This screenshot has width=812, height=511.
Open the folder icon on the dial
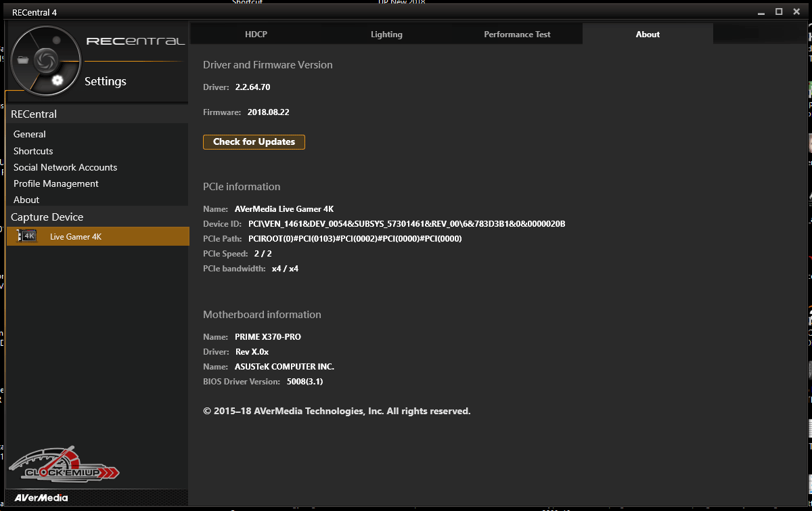click(x=24, y=60)
